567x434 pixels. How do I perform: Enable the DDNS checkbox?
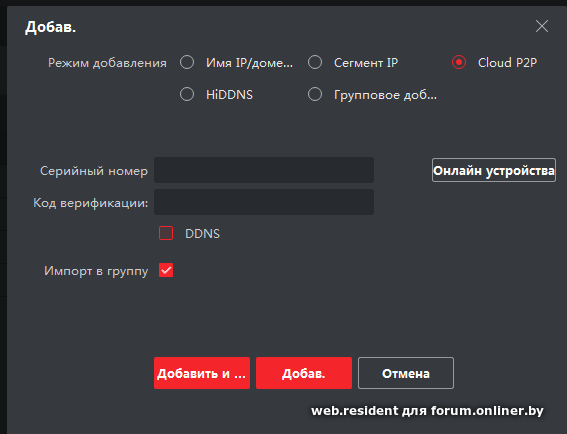(x=166, y=233)
